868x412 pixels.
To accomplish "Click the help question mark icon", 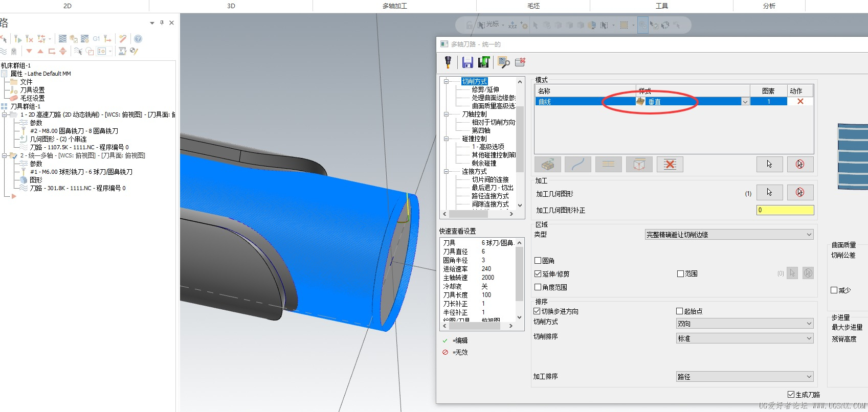I will pos(138,39).
